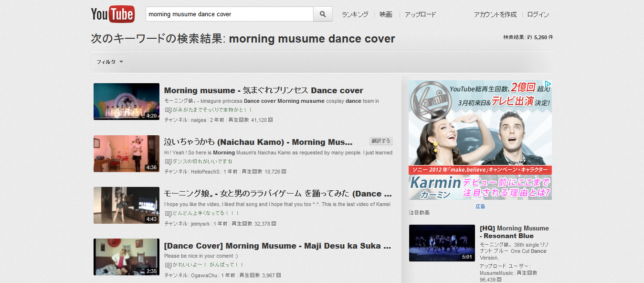644x283 pixels.
Task: Click アカウントを作成 link
Action: 495,14
